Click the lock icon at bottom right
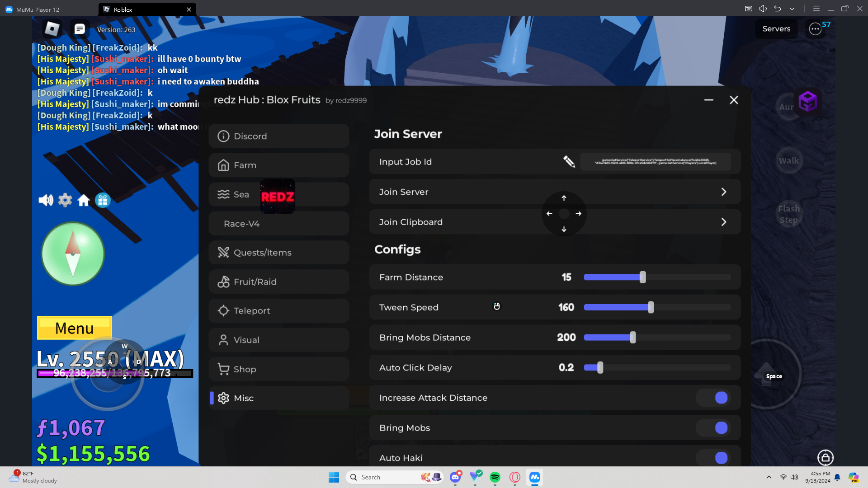 tap(826, 458)
